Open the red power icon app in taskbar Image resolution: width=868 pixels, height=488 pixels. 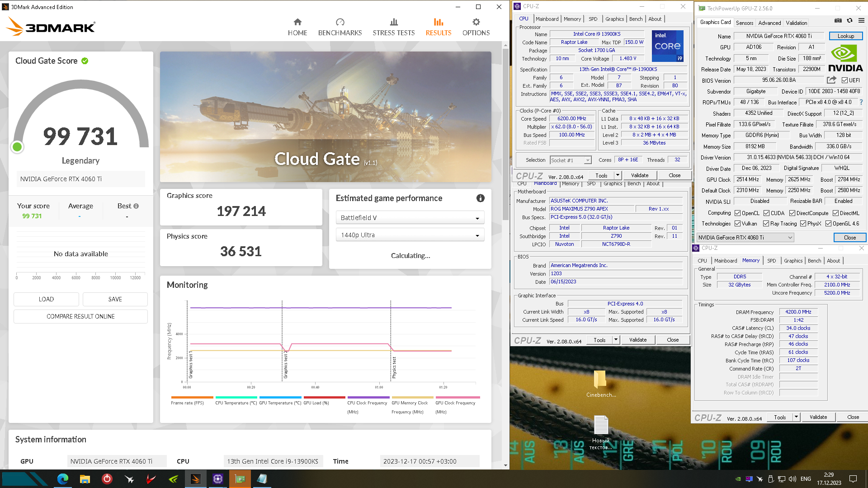pyautogui.click(x=107, y=479)
